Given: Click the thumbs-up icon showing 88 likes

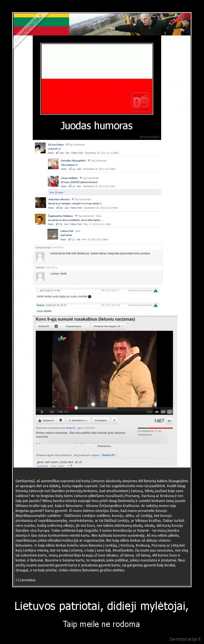Looking at the screenshot, I should [x=58, y=208].
